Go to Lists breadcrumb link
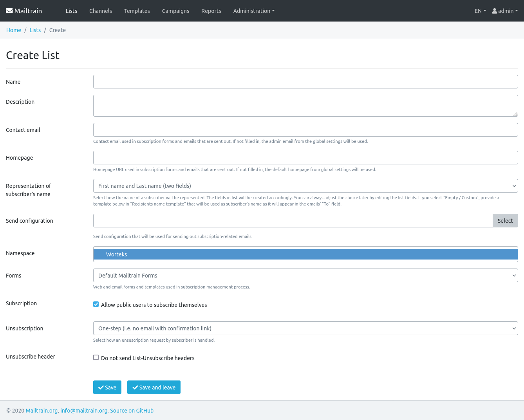This screenshot has height=420, width=524. [x=35, y=30]
